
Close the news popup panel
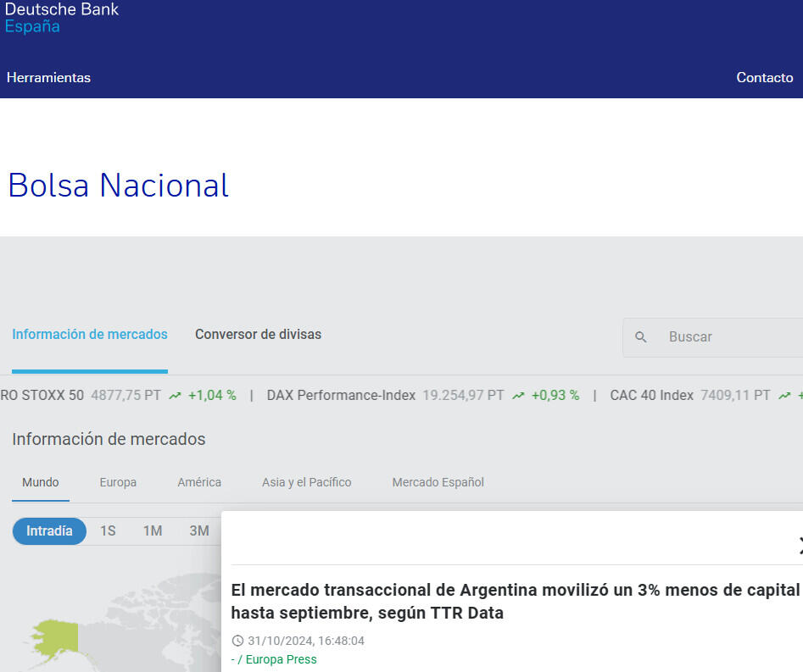[799, 545]
